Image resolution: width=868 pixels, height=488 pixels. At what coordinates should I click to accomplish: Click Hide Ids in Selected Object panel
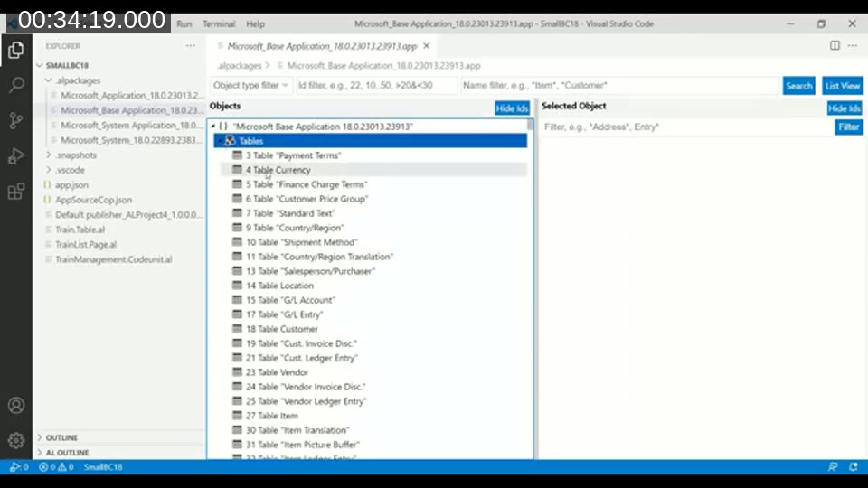tap(844, 108)
